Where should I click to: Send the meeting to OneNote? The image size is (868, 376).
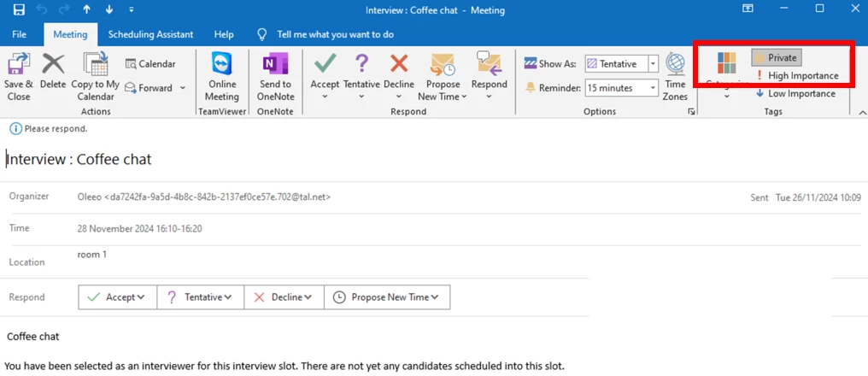275,67
